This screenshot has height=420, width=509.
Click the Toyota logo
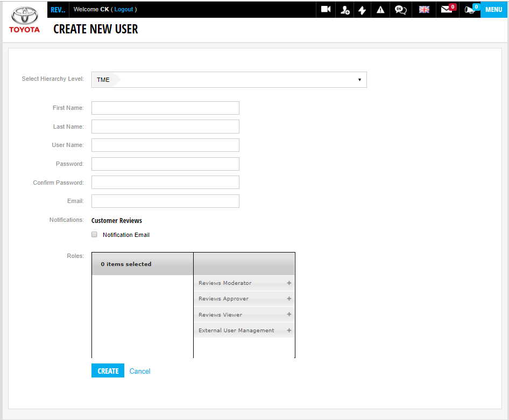pyautogui.click(x=24, y=20)
